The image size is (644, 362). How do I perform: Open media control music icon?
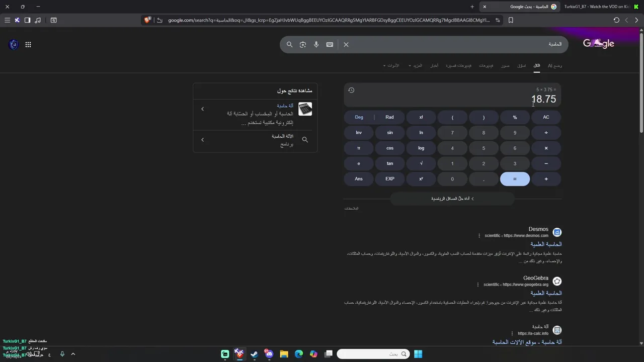[38, 20]
